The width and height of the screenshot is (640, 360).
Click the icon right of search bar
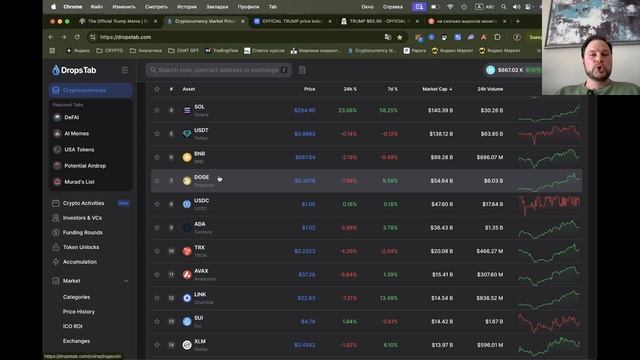[x=302, y=70]
